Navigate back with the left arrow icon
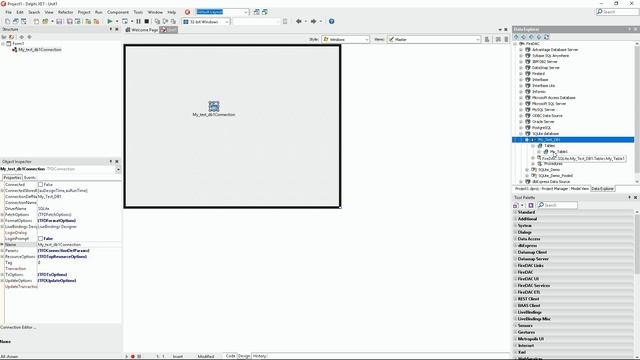The width and height of the screenshot is (640, 360). point(299,21)
